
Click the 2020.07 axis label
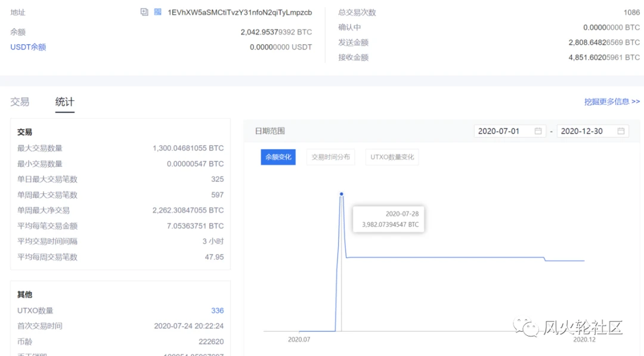click(299, 339)
